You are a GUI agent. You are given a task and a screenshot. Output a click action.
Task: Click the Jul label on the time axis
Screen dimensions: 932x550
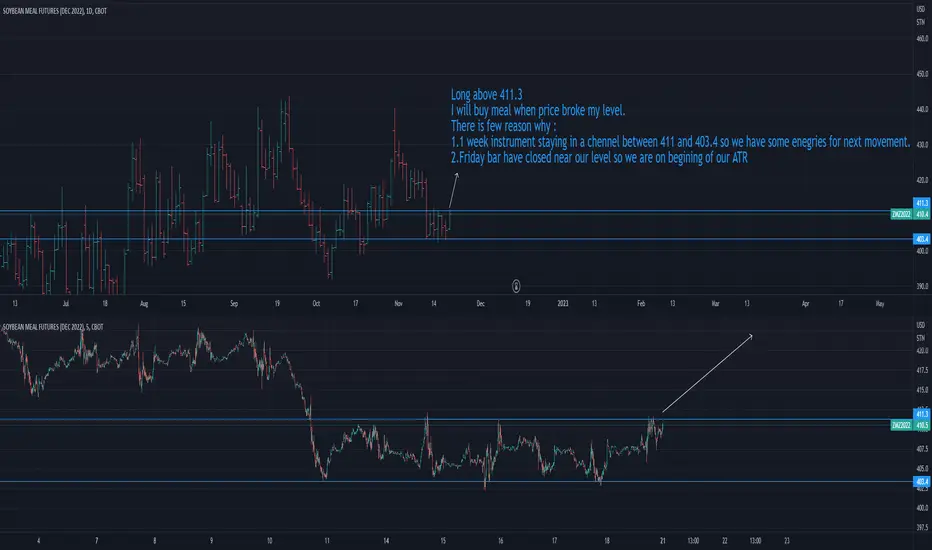(x=65, y=303)
